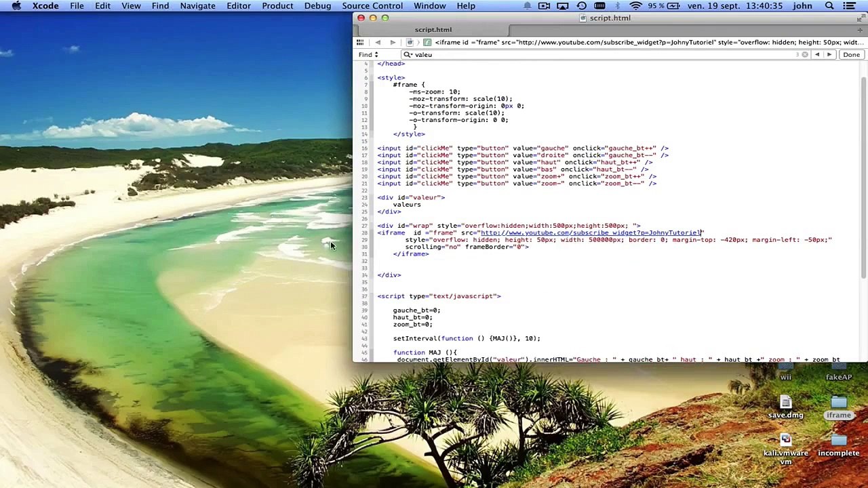Screen dimensions: 868x488
Task: Open the Edit menu
Action: point(102,6)
